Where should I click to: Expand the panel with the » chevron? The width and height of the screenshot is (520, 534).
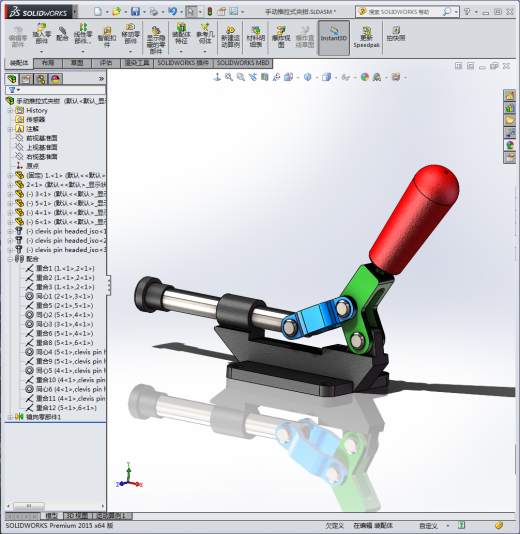click(x=101, y=79)
